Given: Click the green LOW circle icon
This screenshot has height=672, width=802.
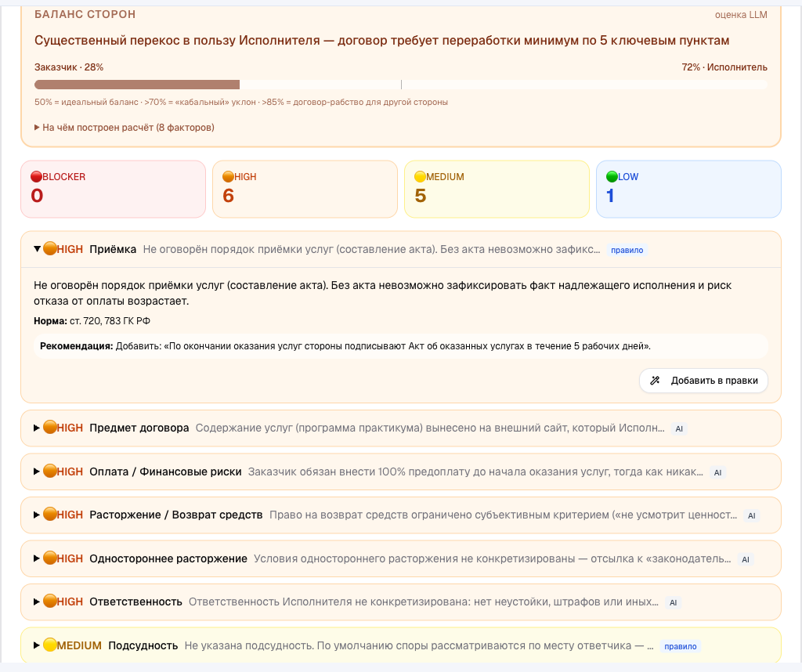Looking at the screenshot, I should click(x=612, y=177).
